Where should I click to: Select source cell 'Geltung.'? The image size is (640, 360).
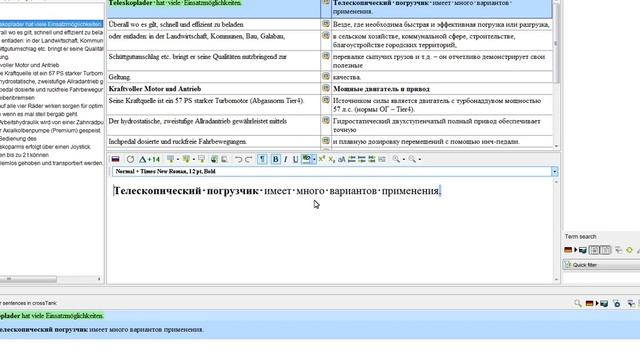pyautogui.click(x=213, y=77)
